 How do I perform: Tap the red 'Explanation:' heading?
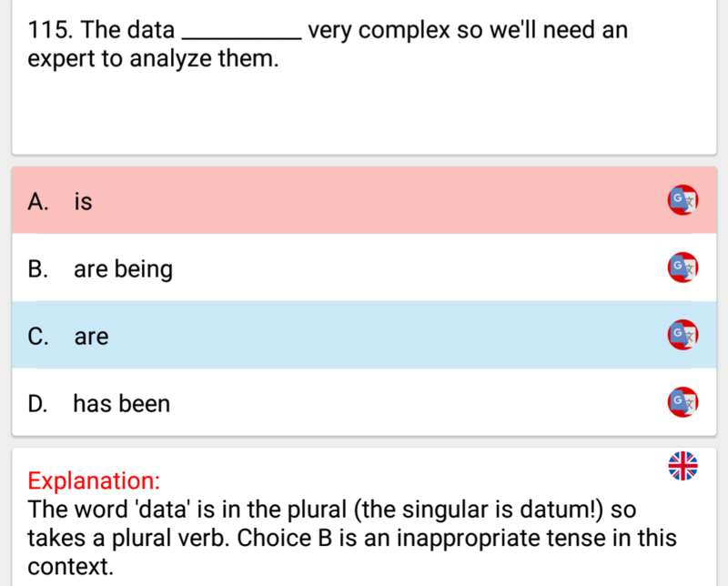(x=94, y=480)
